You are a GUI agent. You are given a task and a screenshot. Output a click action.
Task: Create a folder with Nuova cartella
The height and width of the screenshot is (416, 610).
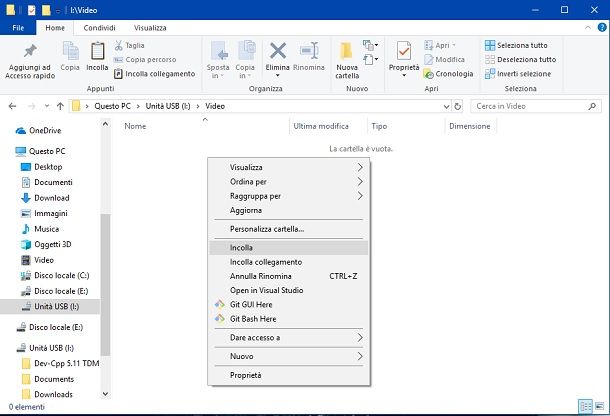pos(347,60)
